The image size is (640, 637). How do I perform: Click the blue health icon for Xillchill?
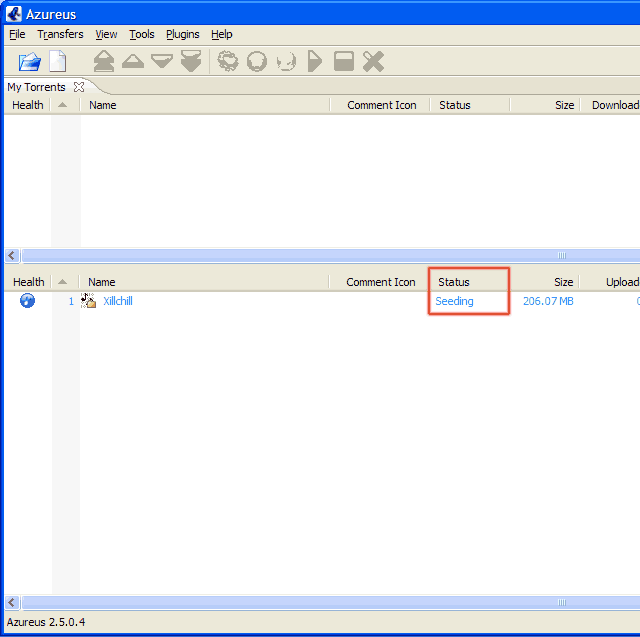[x=28, y=301]
